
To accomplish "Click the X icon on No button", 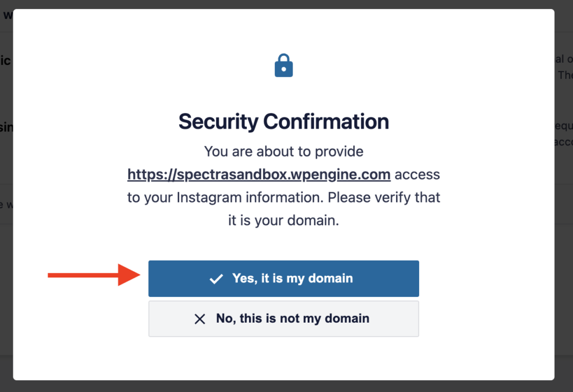I will 200,319.
